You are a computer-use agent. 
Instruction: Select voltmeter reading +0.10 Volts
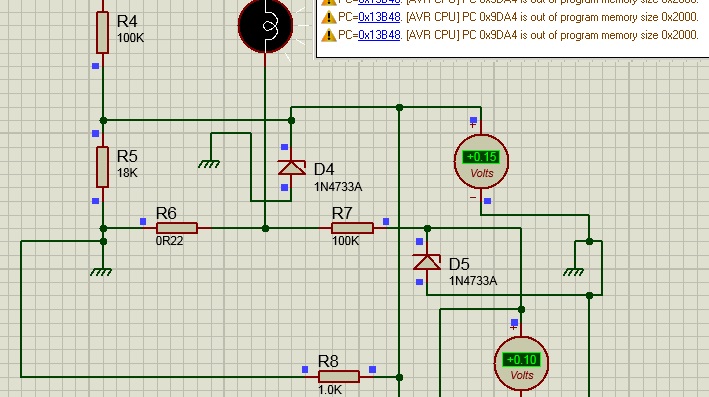click(x=521, y=364)
